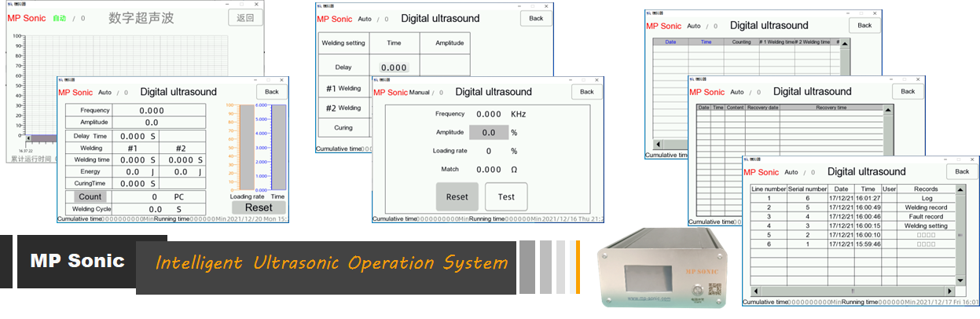Click the MP Sonic banner logo

click(77, 261)
